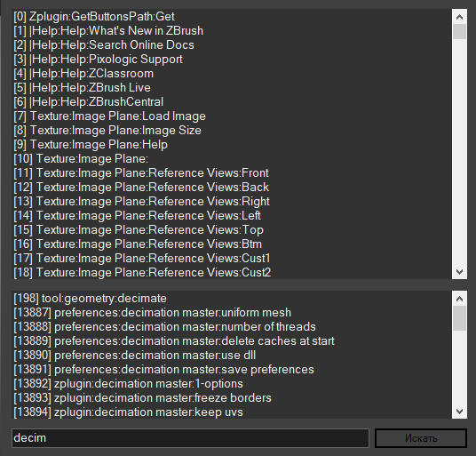
Task: Pick the decimation master:uniform mesh result
Action: pyautogui.click(x=153, y=313)
